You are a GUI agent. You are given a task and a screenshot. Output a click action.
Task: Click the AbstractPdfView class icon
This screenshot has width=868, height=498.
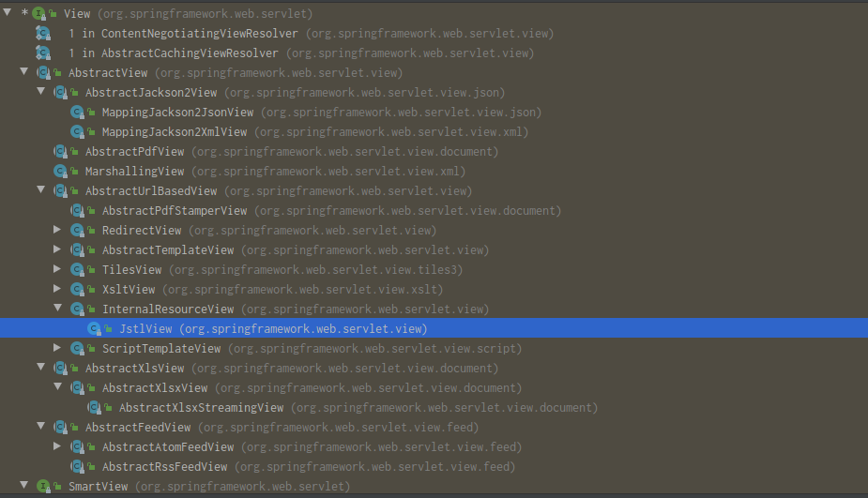pos(59,152)
